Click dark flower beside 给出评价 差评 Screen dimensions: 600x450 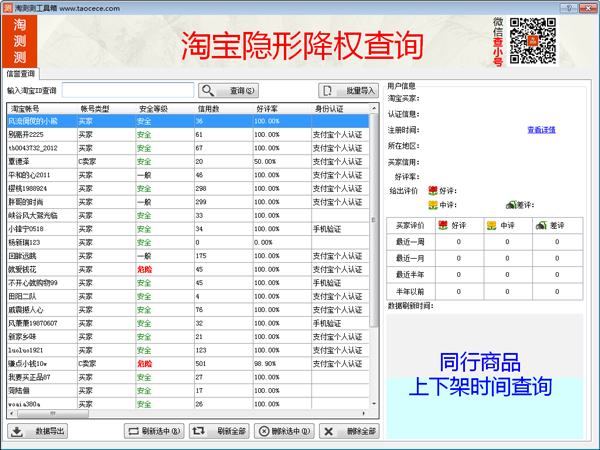click(x=511, y=205)
